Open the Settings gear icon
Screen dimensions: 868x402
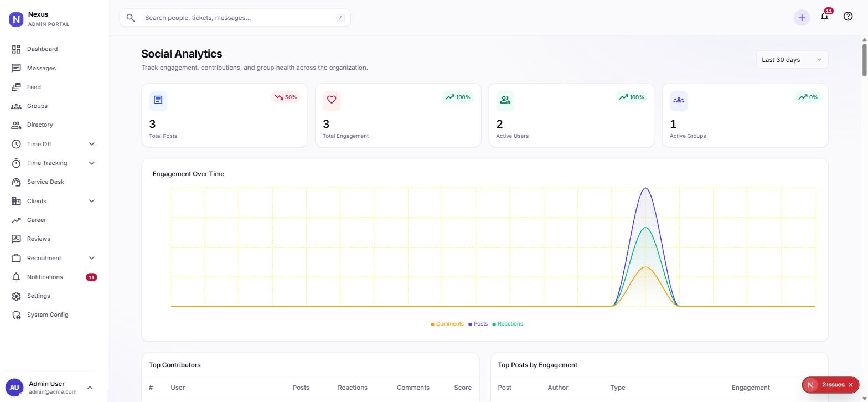pos(16,296)
